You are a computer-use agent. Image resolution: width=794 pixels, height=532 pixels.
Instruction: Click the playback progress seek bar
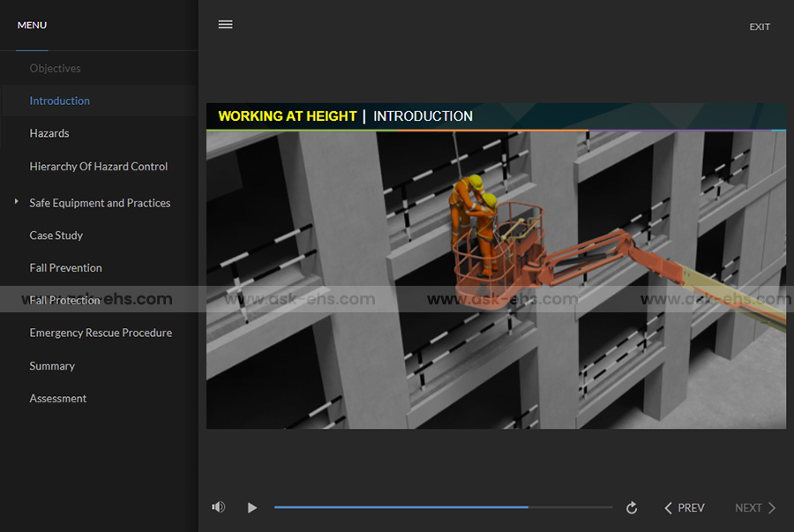(x=443, y=507)
